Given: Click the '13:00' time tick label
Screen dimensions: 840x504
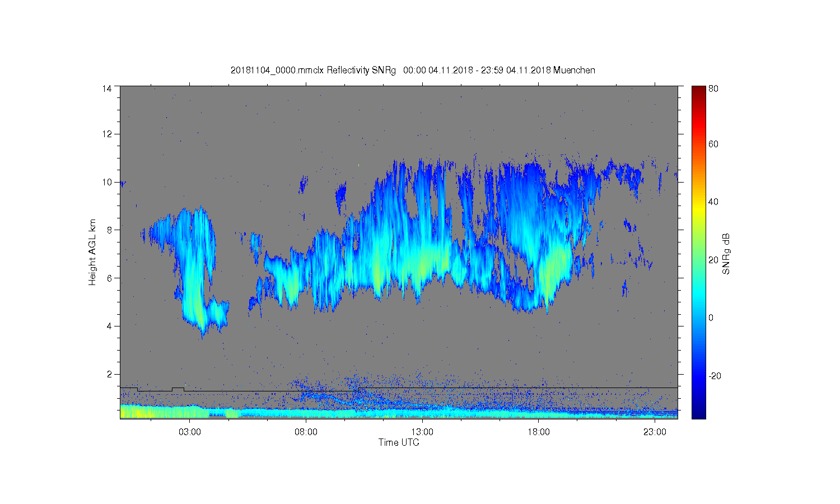Looking at the screenshot, I should pos(422,432).
